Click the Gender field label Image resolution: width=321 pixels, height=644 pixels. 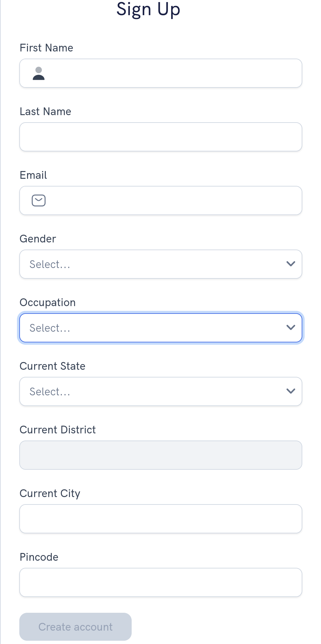pyautogui.click(x=38, y=239)
